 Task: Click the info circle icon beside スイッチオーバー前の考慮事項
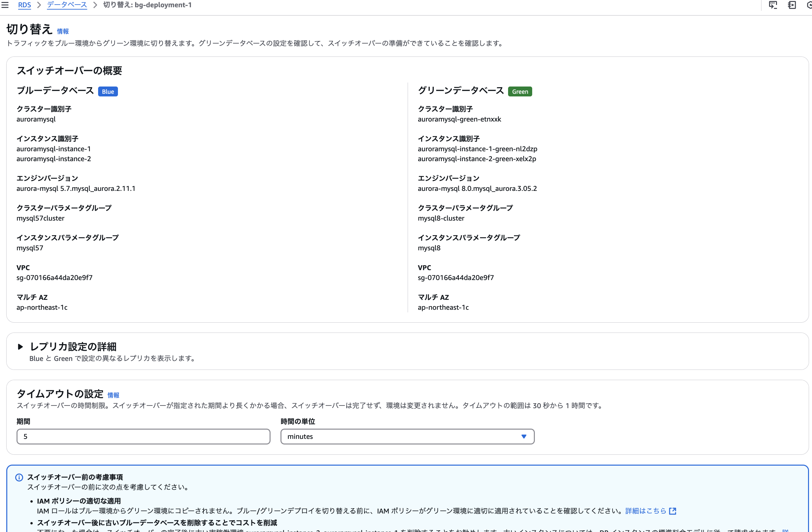tap(19, 478)
